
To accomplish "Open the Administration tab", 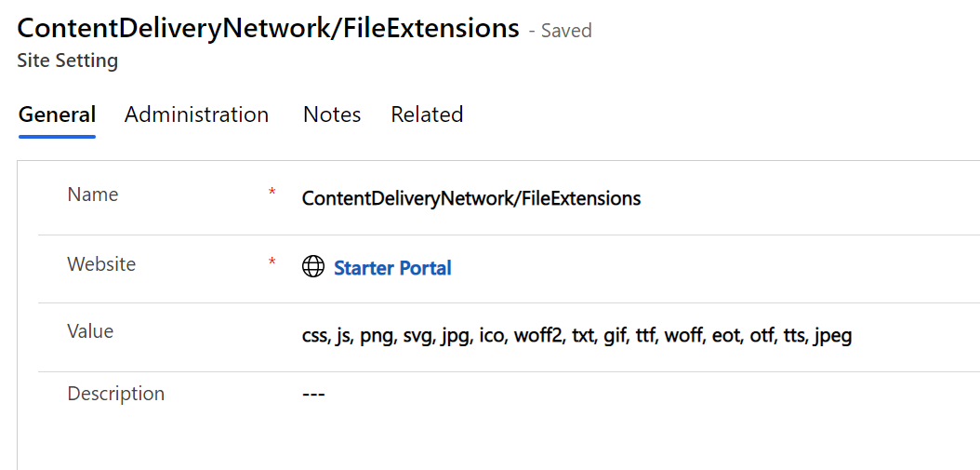I will coord(196,114).
